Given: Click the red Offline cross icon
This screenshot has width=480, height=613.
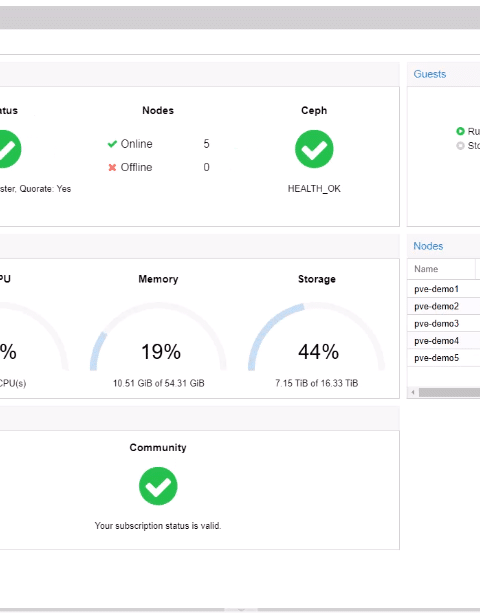Looking at the screenshot, I should pos(112,167).
